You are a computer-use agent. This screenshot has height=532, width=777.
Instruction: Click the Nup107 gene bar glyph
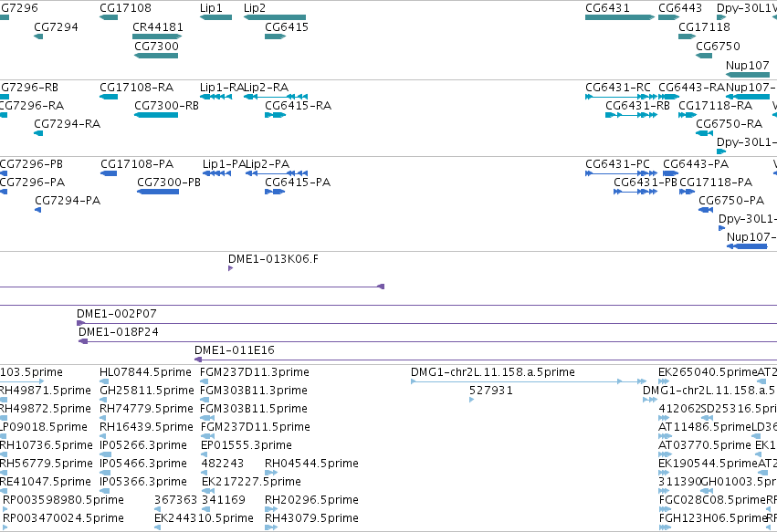748,75
